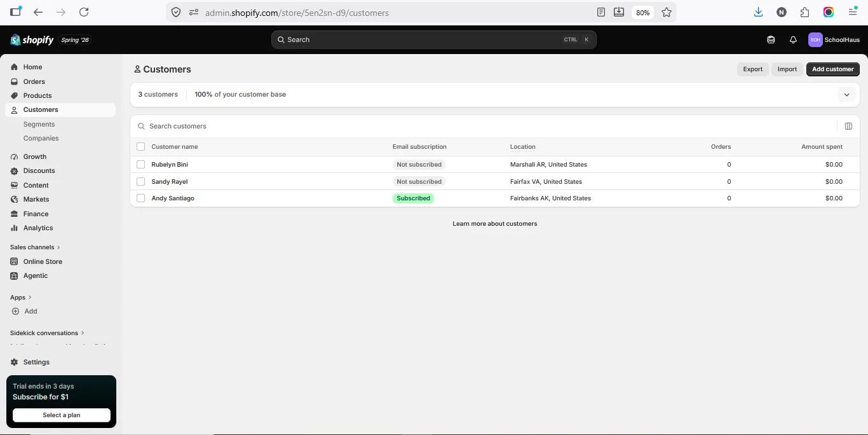Check the box next to Rubelyn Bini

point(141,164)
